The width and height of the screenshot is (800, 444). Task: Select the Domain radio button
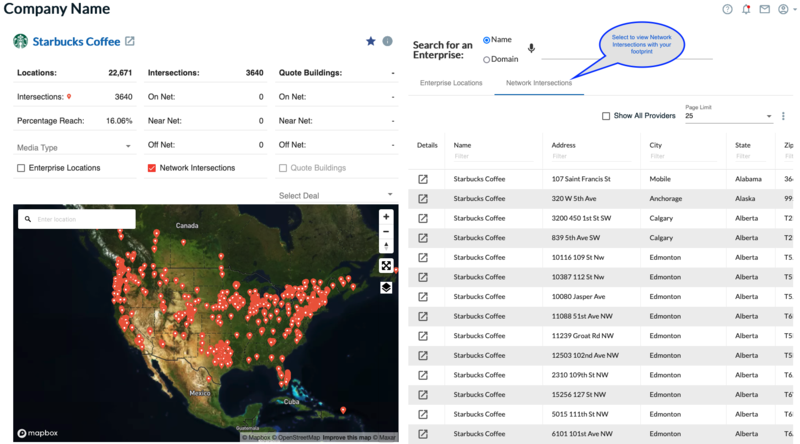click(487, 59)
